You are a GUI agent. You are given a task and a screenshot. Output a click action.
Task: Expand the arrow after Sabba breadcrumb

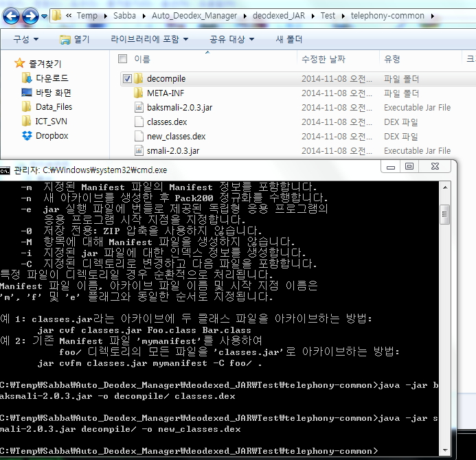(x=144, y=16)
